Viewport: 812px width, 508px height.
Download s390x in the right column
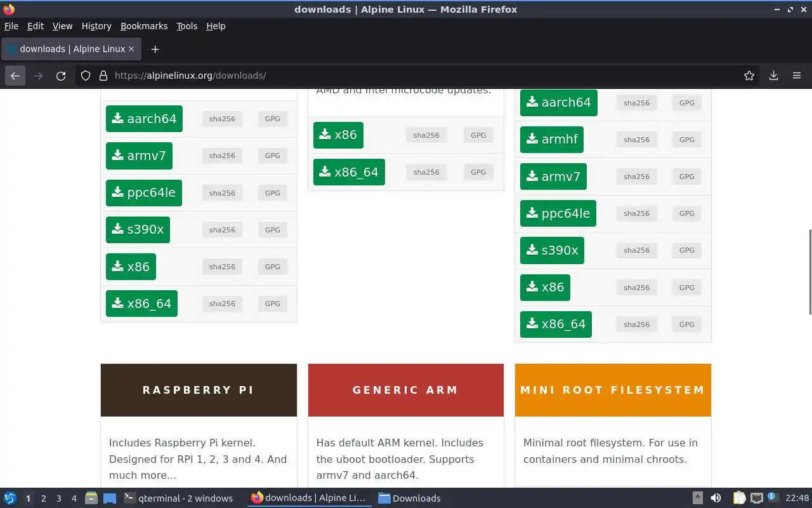(552, 250)
